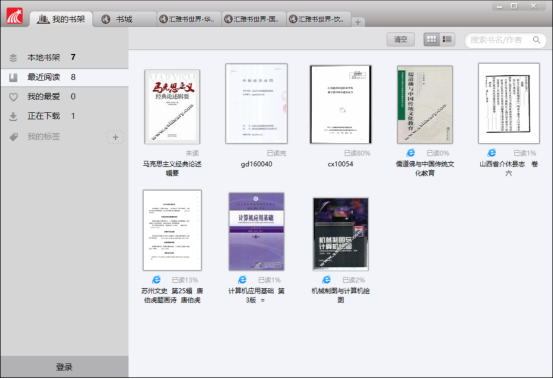
Task: Open a new tab with plus icon
Action: point(358,22)
